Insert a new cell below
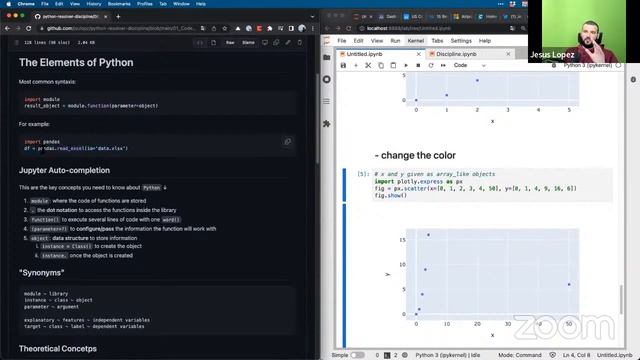The image size is (640, 360). pyautogui.click(x=356, y=65)
